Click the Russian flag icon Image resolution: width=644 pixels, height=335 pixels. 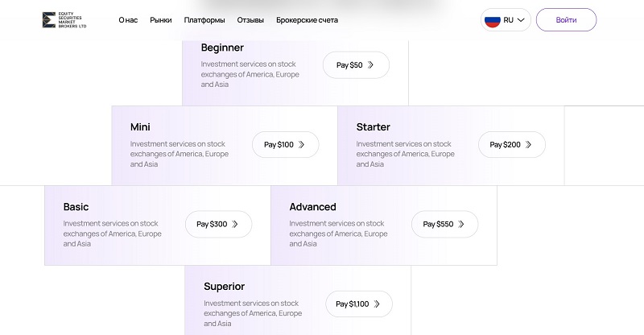click(491, 19)
